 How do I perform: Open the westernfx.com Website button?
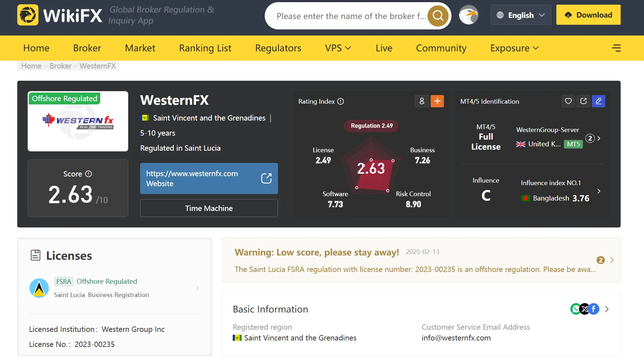coord(209,178)
